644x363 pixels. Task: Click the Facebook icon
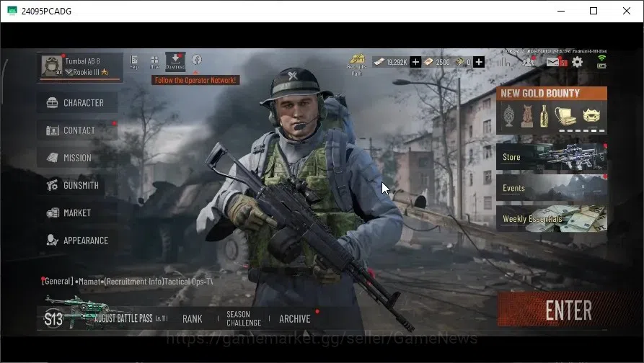coord(197,60)
